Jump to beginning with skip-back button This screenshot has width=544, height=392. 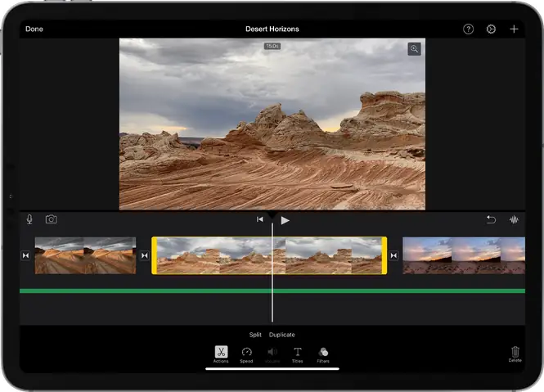pyautogui.click(x=260, y=219)
